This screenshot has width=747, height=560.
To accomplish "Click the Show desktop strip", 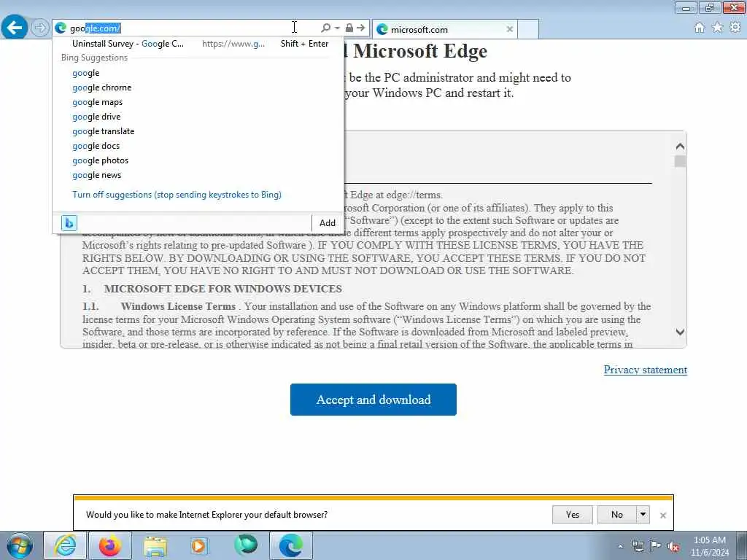I will tap(741, 545).
